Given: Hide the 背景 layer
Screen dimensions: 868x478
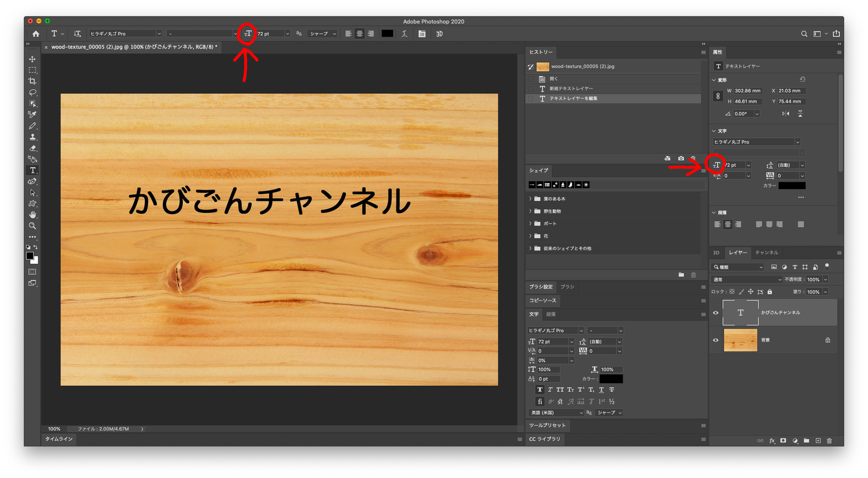Looking at the screenshot, I should click(x=715, y=340).
